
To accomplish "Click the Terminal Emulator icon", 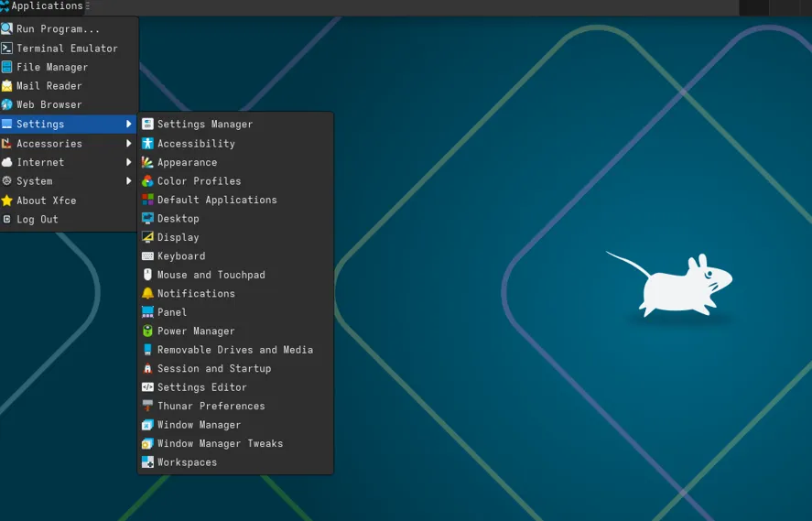I will point(6,49).
